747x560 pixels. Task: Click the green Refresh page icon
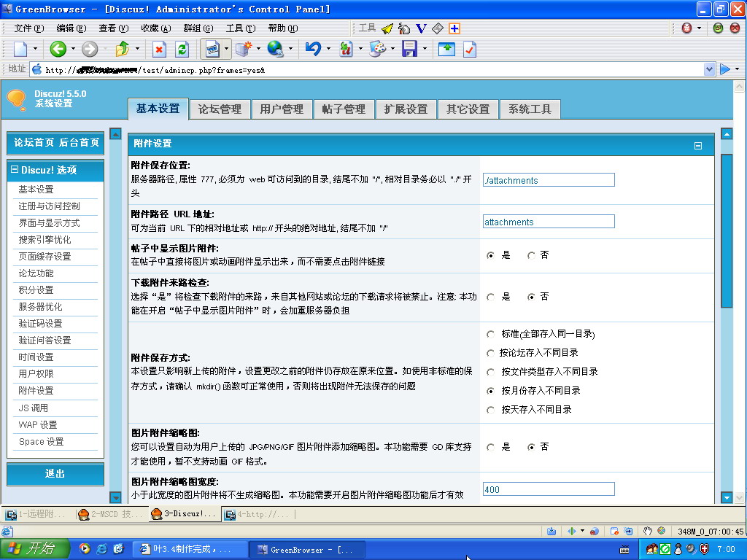click(x=182, y=49)
